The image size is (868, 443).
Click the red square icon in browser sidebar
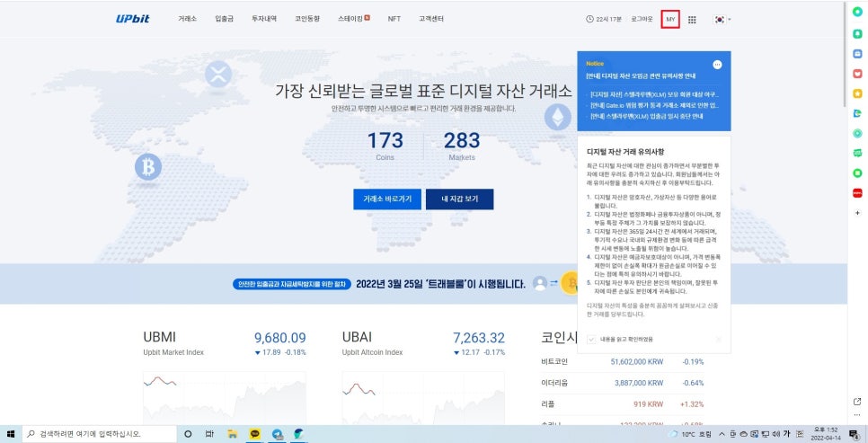tap(857, 192)
